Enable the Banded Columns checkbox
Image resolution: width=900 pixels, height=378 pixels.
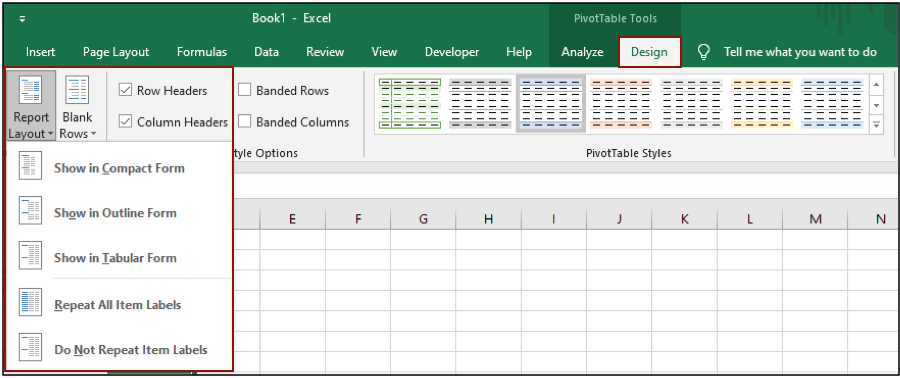[x=245, y=122]
